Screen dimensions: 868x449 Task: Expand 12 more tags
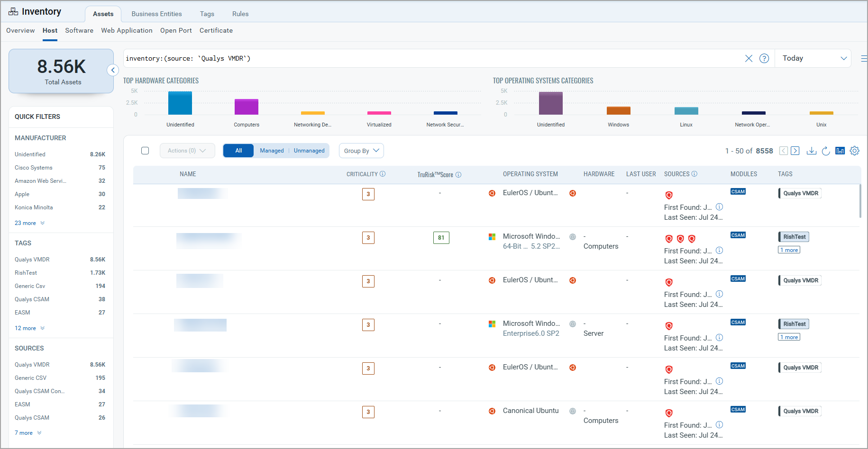coord(29,328)
